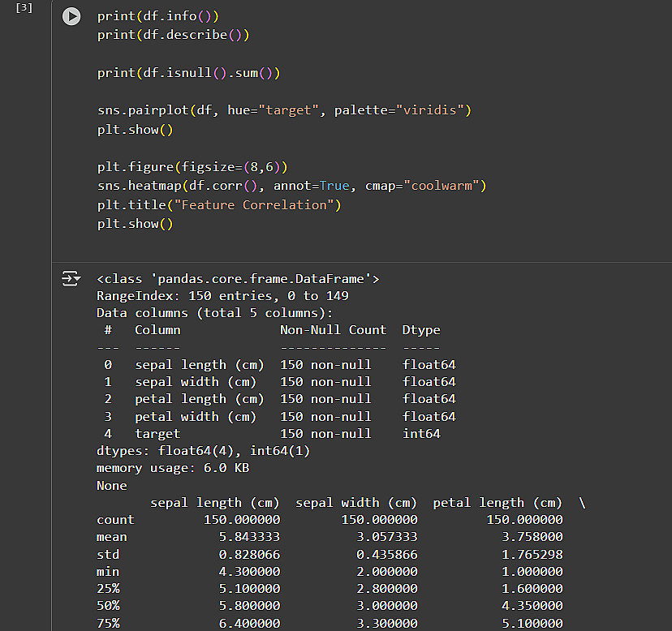Image resolution: width=672 pixels, height=631 pixels.
Task: Click the petal length (cm) info row
Action: tap(276, 399)
